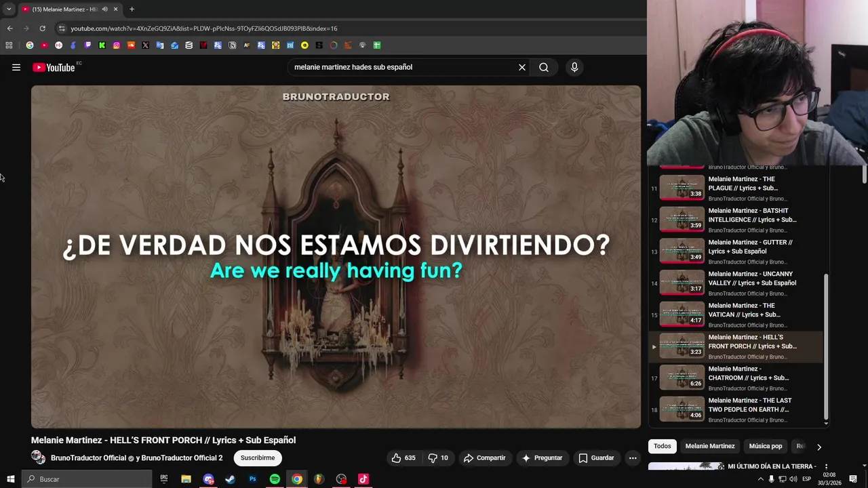
Task: Open FL Studio from the taskbar
Action: click(319, 479)
